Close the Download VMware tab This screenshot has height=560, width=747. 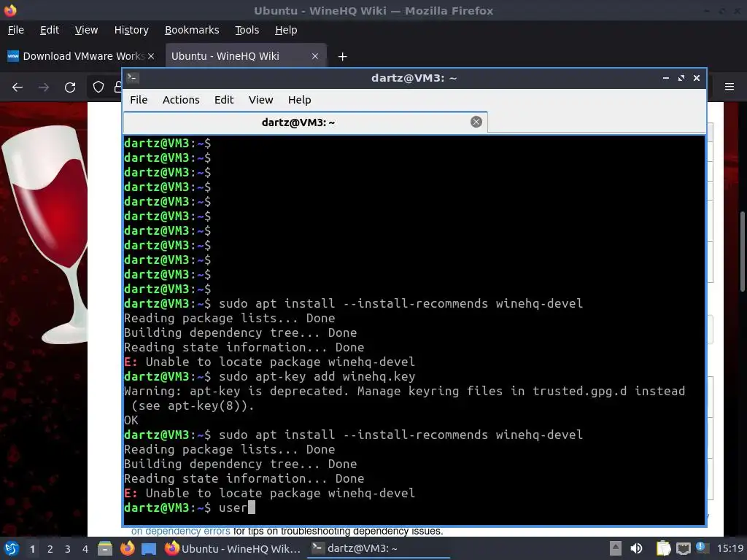151,56
